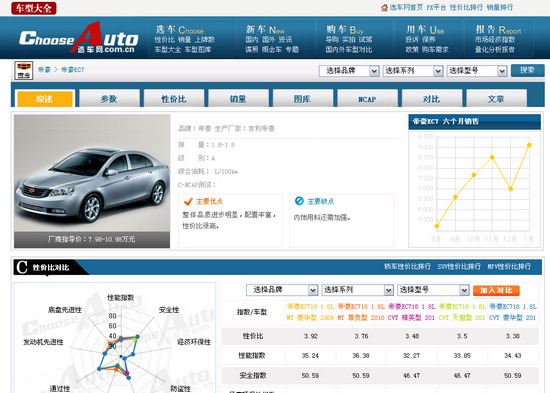Image resolution: width=550 pixels, height=393 pixels.
Task: Click the red 车型大全 badge
Action: tap(34, 8)
